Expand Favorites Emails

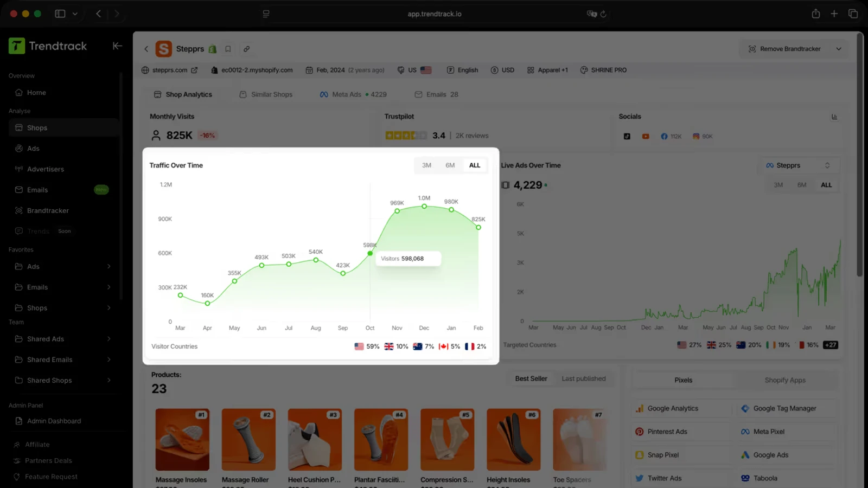108,287
